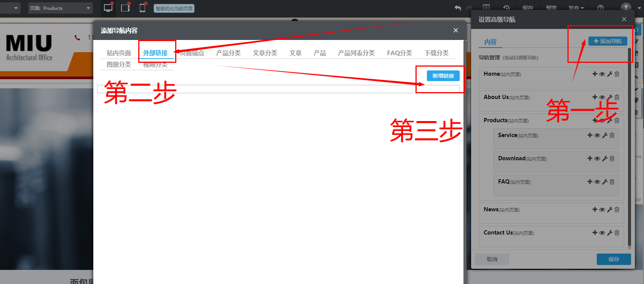The image size is (644, 284).
Task: Delete the Download navigation item
Action: [x=612, y=158]
